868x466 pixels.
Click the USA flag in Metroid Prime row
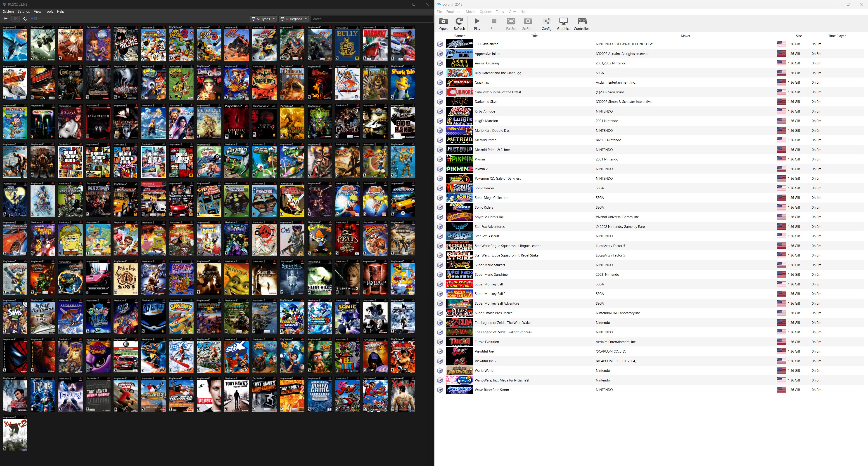[781, 140]
